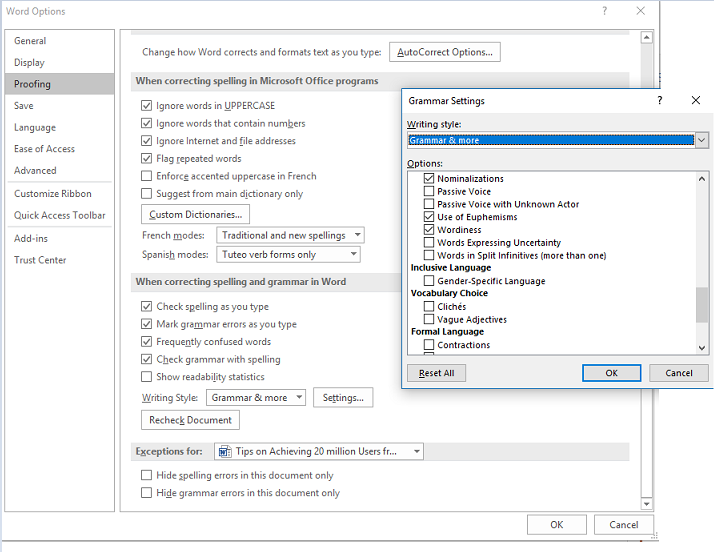Open the Add-ins category
This screenshot has width=714, height=552.
click(x=60, y=238)
